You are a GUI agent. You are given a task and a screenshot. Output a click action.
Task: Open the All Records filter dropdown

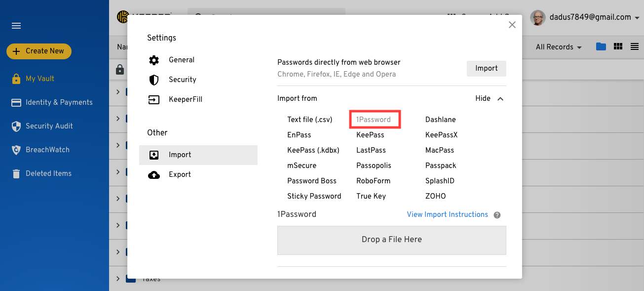(559, 47)
